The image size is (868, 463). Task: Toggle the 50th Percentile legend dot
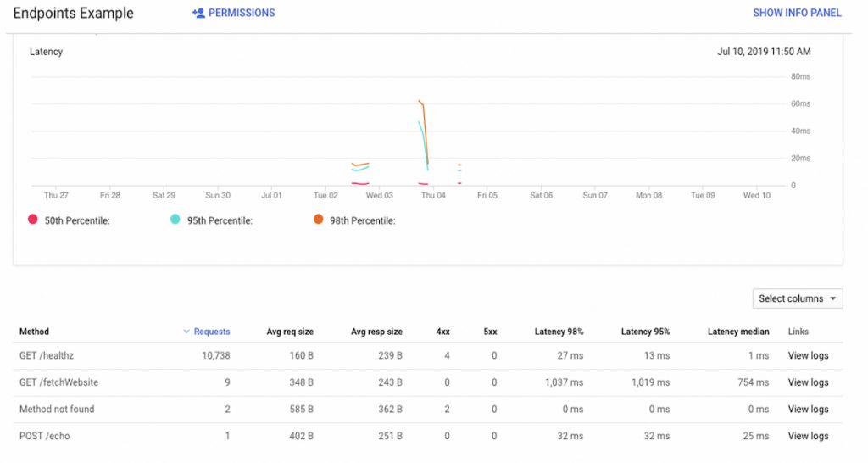(33, 220)
